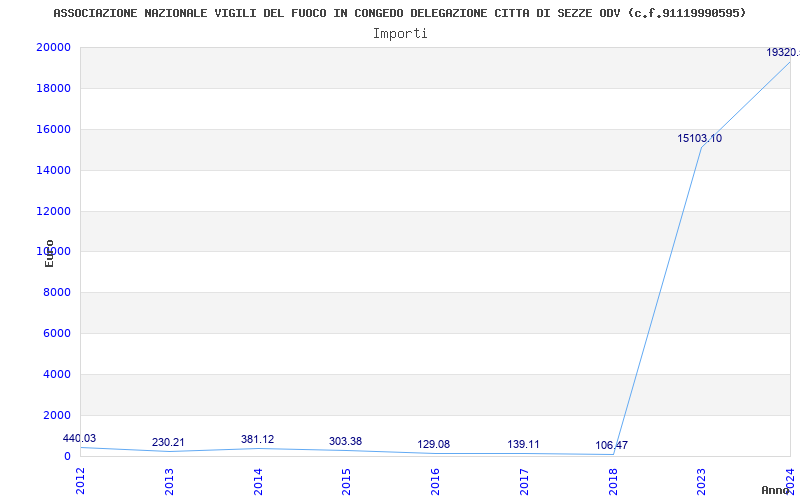
Task: Select the 'Importi' chart subtitle
Action: click(400, 34)
